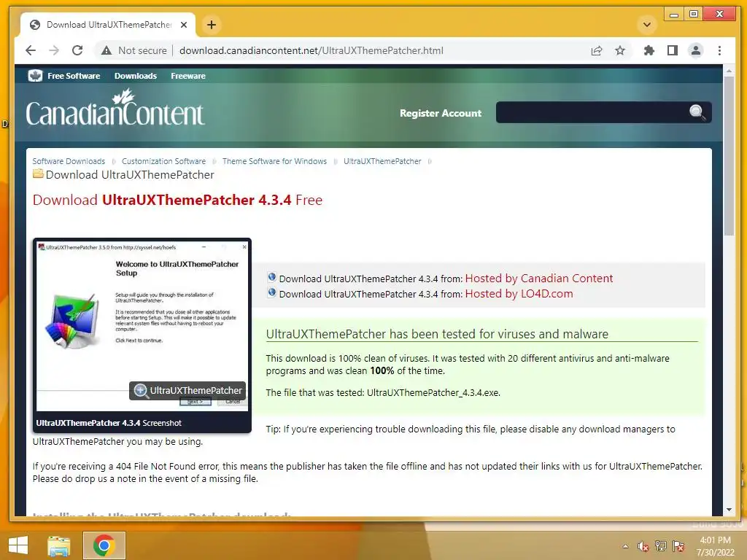This screenshot has height=560, width=747.
Task: Bookmark this page with the star
Action: tap(620, 50)
